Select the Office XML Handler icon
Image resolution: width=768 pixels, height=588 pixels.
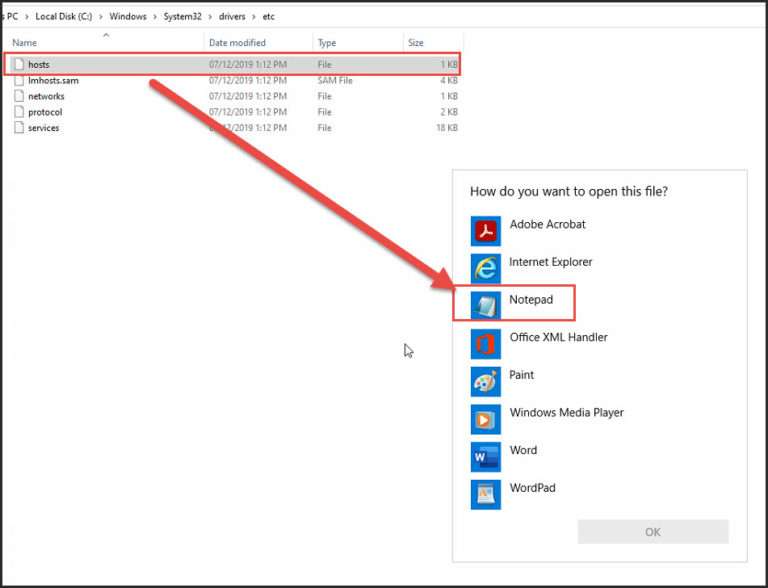485,343
